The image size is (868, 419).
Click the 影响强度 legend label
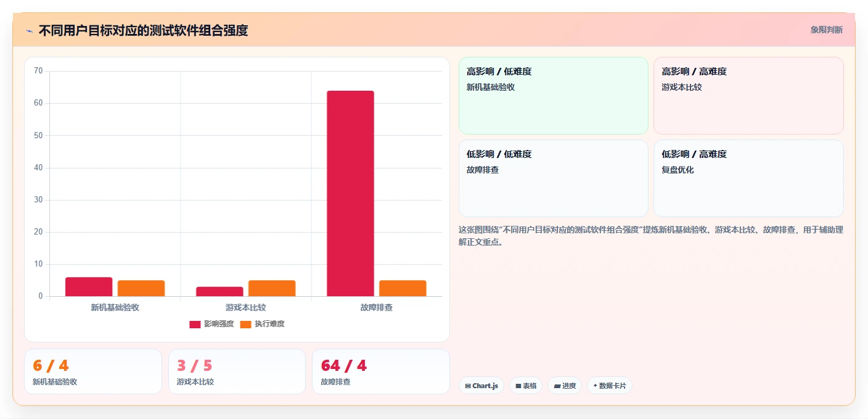tap(219, 324)
